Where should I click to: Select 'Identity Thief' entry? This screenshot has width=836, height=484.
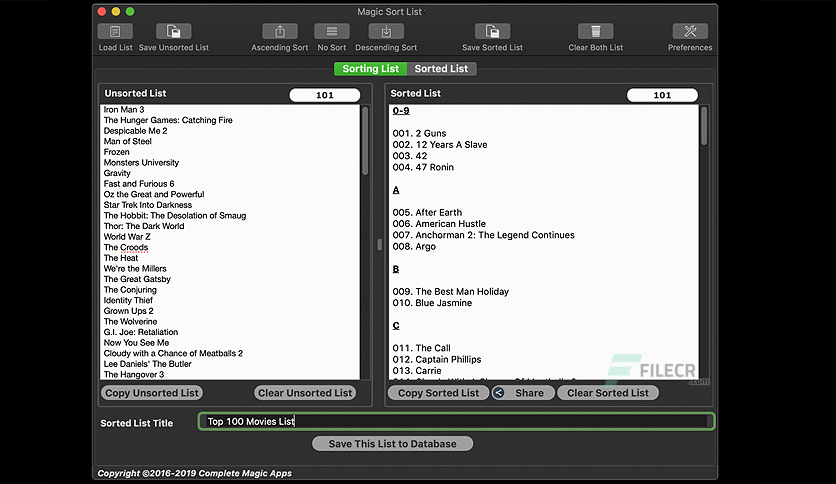(128, 300)
